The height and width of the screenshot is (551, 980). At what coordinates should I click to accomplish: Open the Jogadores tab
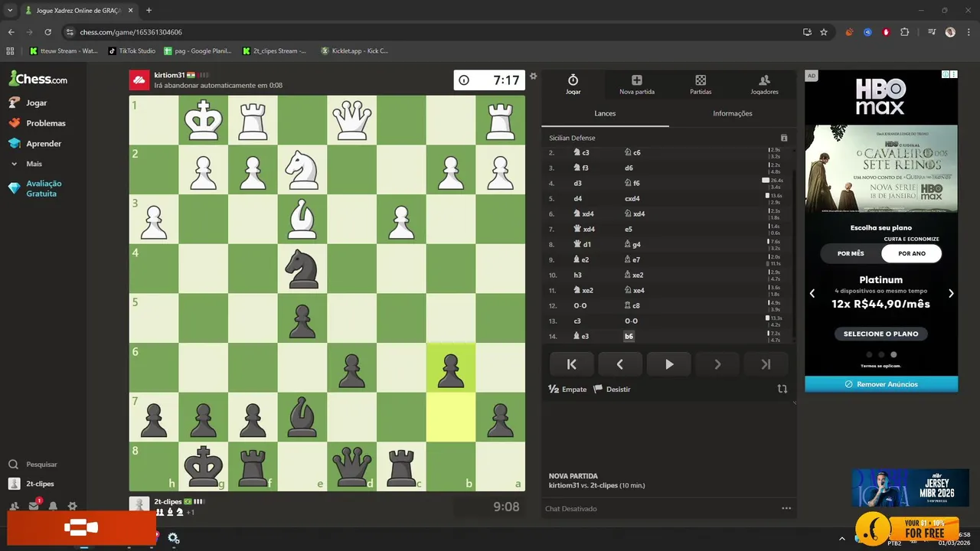click(x=764, y=84)
